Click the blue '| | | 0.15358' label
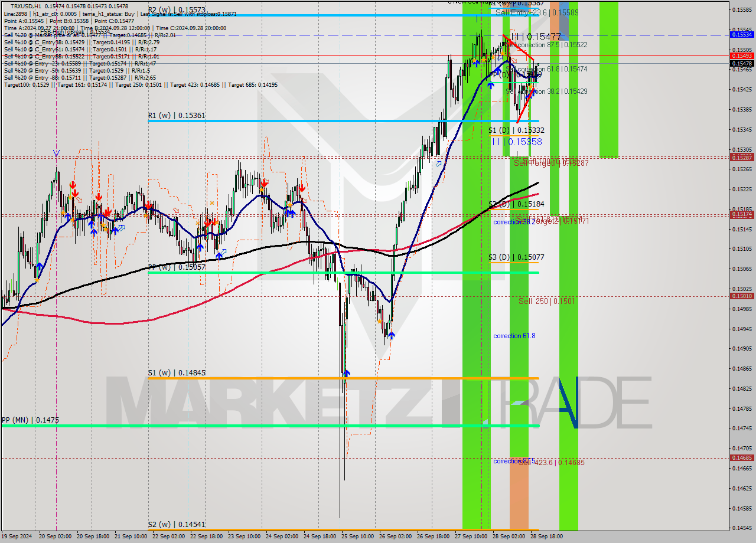Image resolution: width=756 pixels, height=543 pixels. 517,142
